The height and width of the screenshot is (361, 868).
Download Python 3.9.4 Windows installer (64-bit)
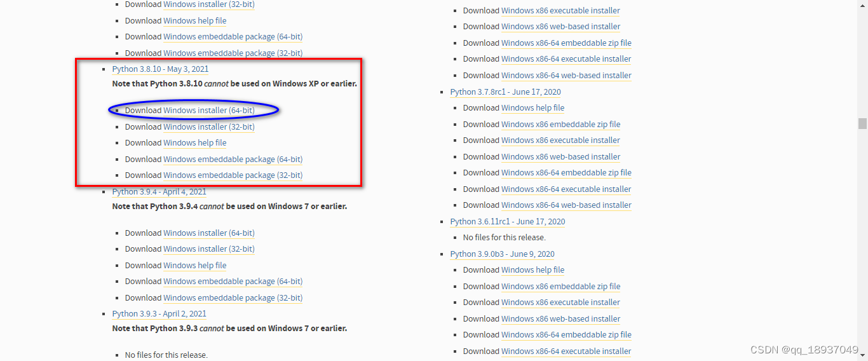[x=209, y=233]
